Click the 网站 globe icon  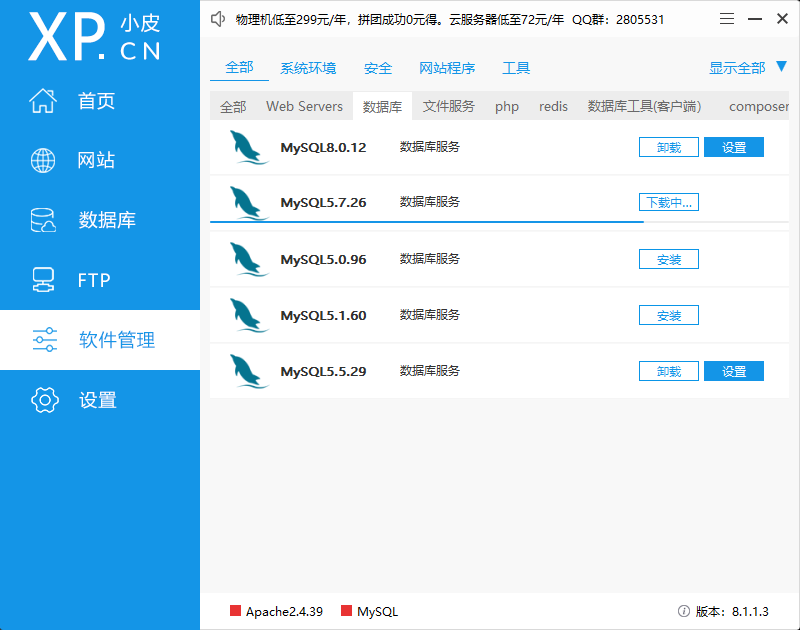[43, 160]
